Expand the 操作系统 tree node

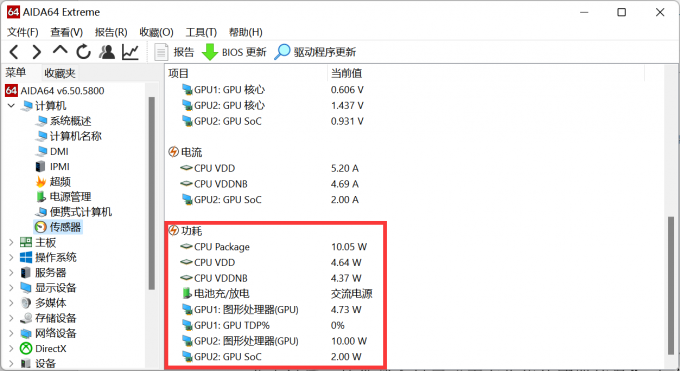tap(11, 257)
